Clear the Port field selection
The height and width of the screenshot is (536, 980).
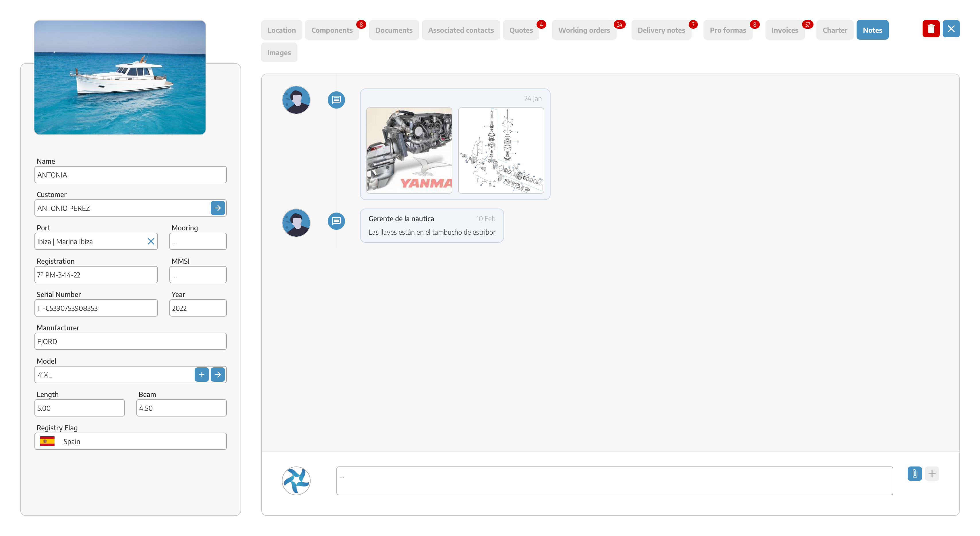tap(151, 241)
